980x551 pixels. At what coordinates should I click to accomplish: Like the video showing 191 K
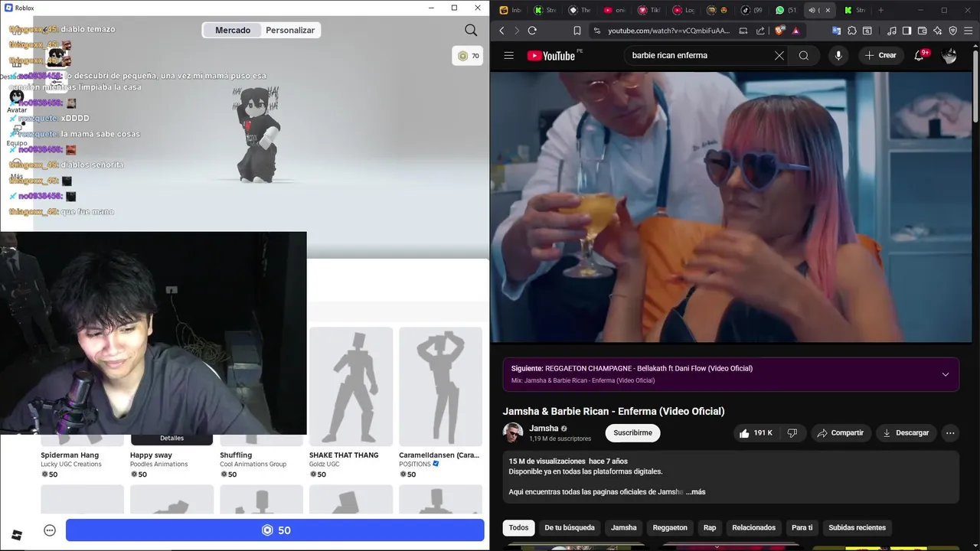[756, 433]
